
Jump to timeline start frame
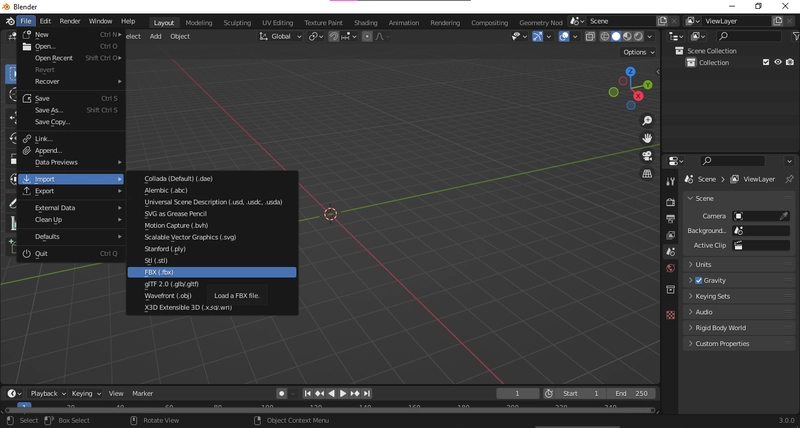(307, 393)
